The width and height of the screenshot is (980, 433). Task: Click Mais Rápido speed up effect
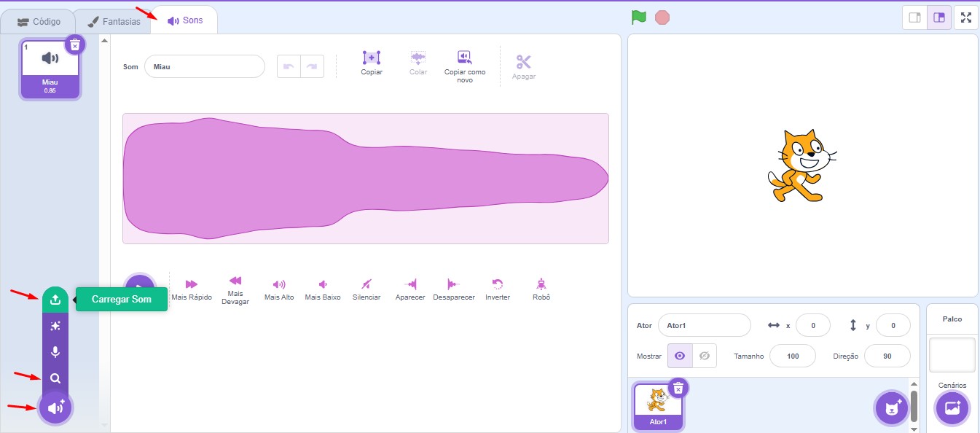tap(192, 289)
